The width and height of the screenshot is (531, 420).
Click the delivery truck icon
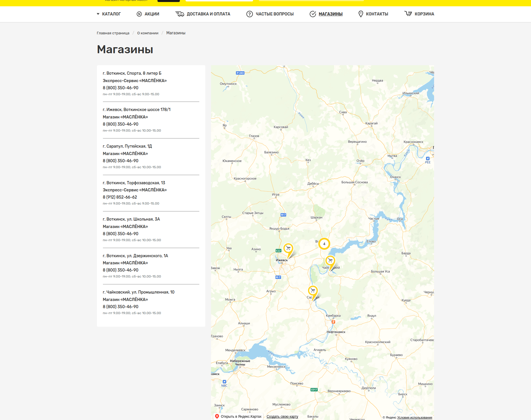pos(180,14)
